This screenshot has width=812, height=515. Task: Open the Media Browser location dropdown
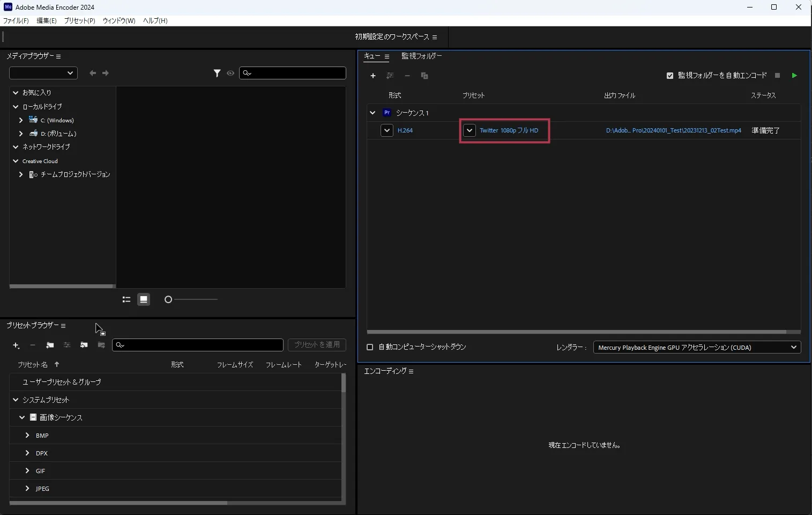point(43,73)
